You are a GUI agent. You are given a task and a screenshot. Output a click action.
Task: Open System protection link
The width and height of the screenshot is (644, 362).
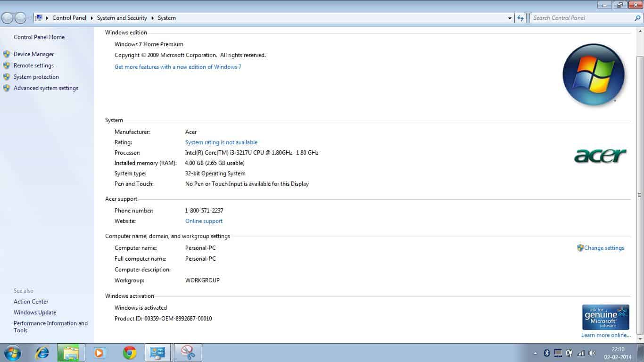click(x=36, y=77)
